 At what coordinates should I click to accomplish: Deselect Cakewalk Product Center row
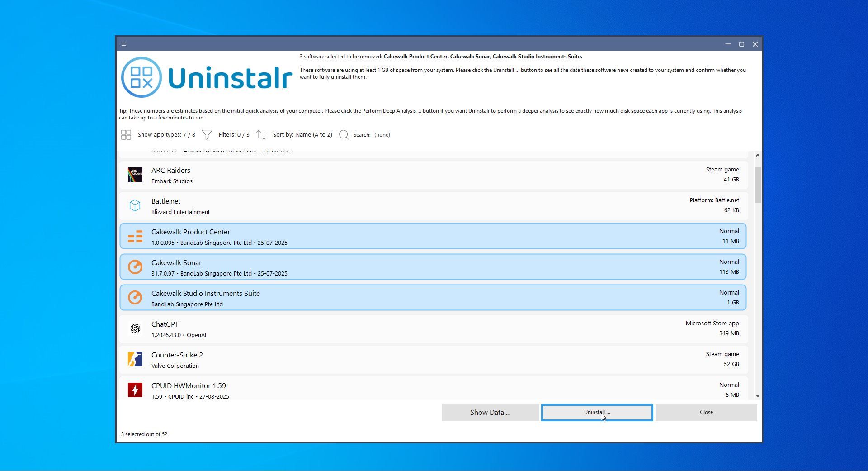coord(433,236)
